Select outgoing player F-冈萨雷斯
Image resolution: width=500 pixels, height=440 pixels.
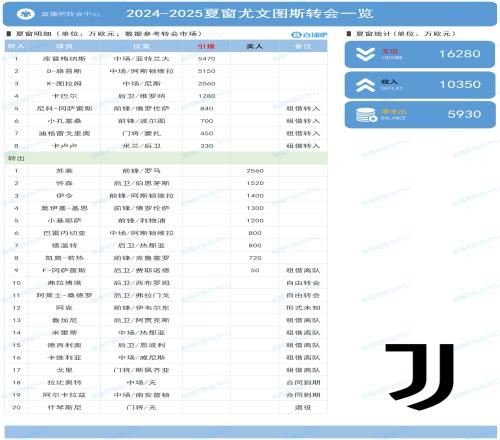(64, 270)
